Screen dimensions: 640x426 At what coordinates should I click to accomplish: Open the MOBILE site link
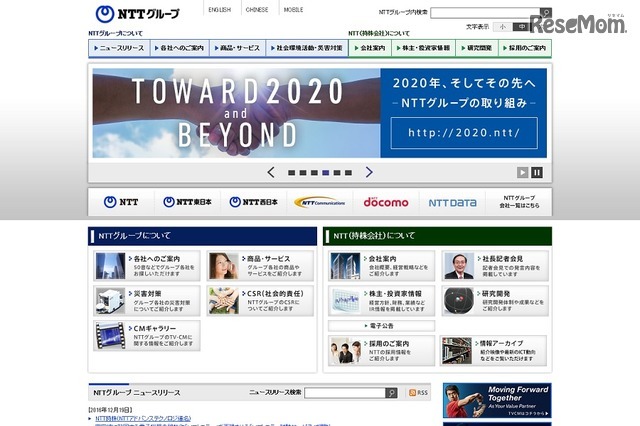click(293, 9)
